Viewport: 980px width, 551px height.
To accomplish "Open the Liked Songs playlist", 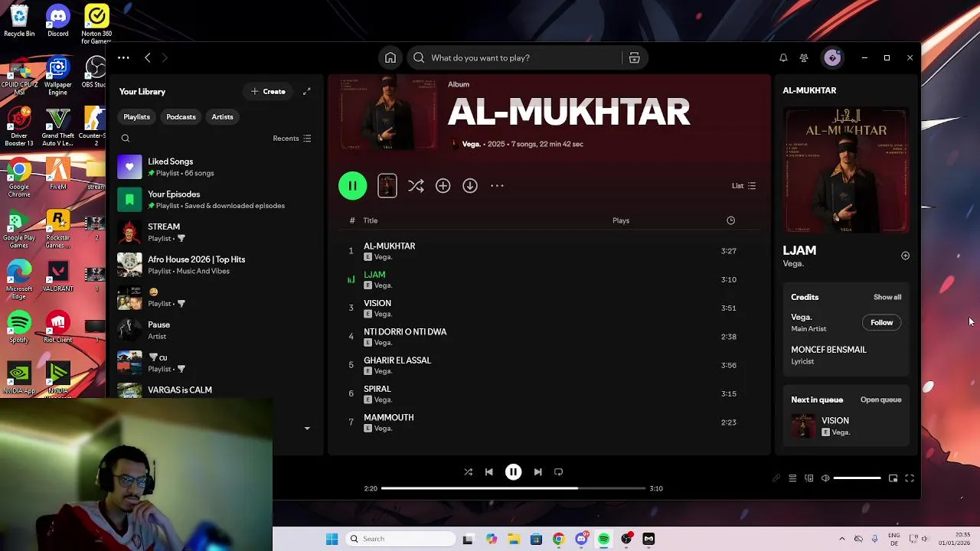I will [x=214, y=167].
